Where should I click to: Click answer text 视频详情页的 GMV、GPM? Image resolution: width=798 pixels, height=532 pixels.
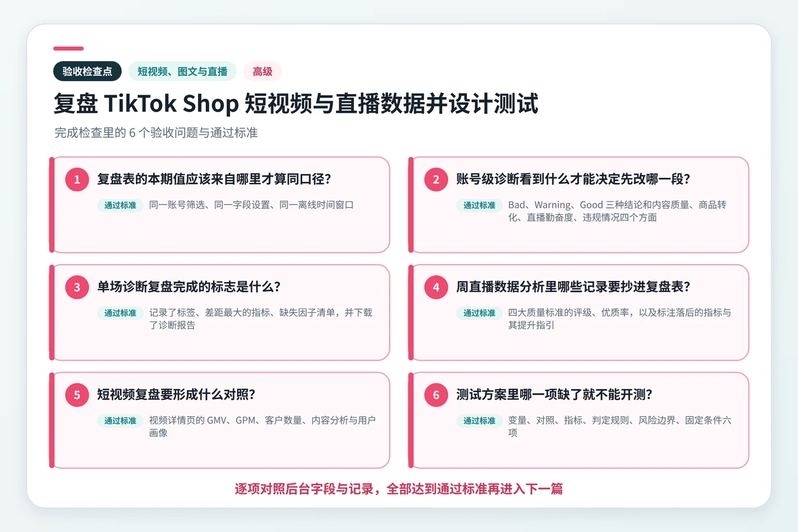[x=262, y=427]
